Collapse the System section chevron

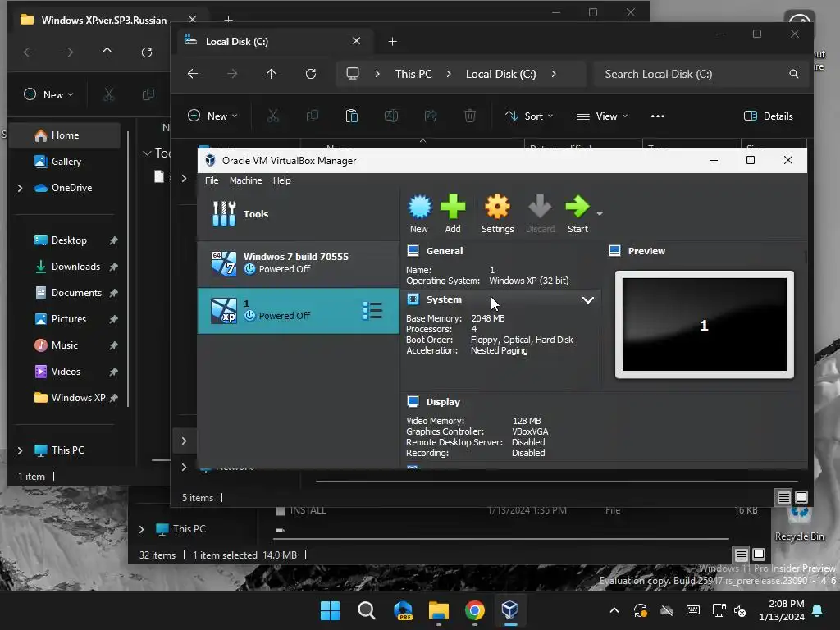(587, 300)
